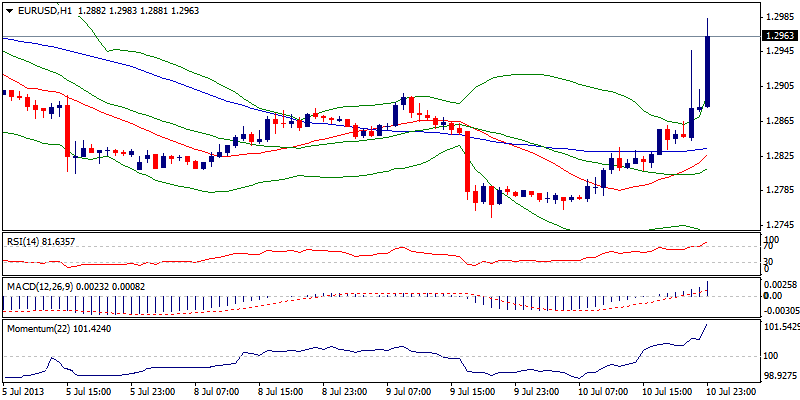The width and height of the screenshot is (800, 400).
Task: Click the 1.2745 price scale label
Action: [x=779, y=225]
